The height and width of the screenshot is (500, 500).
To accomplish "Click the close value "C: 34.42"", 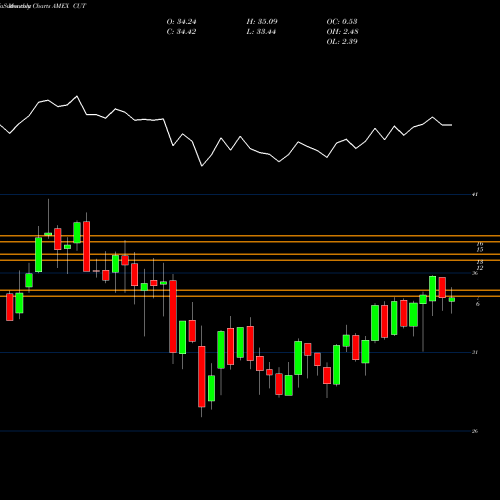I will pos(181,32).
